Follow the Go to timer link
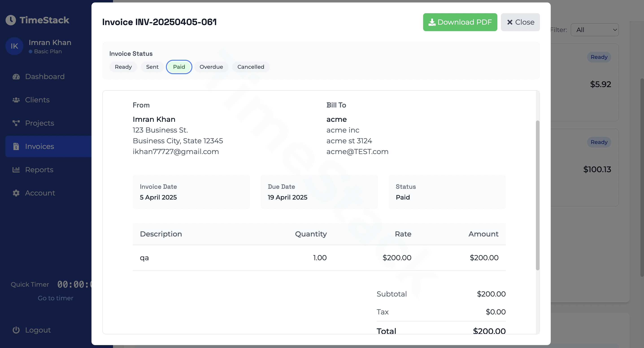The height and width of the screenshot is (348, 644). coord(56,298)
